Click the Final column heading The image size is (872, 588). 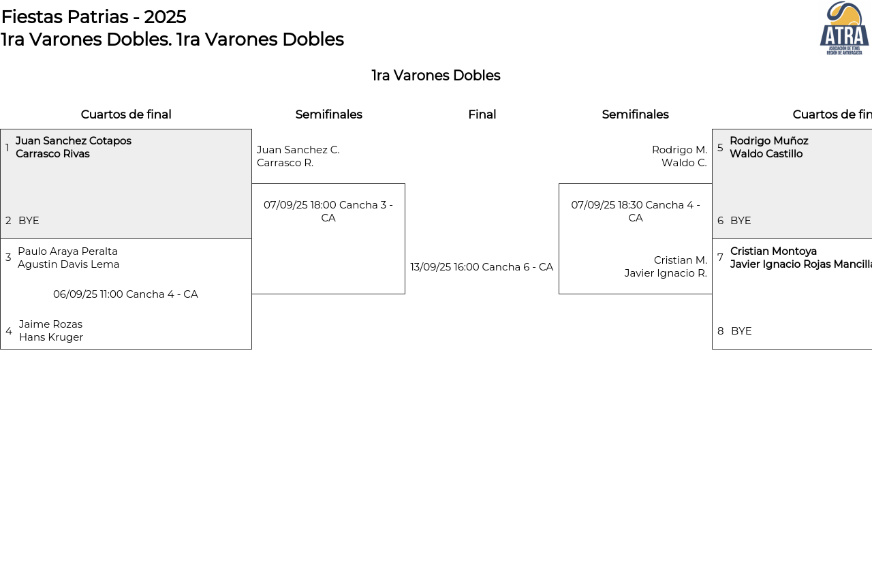[x=482, y=114]
